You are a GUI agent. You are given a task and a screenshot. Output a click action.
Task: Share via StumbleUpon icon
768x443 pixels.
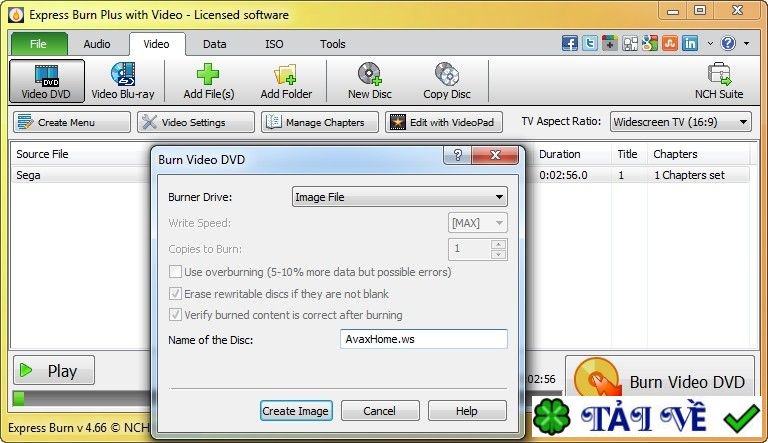[x=670, y=43]
